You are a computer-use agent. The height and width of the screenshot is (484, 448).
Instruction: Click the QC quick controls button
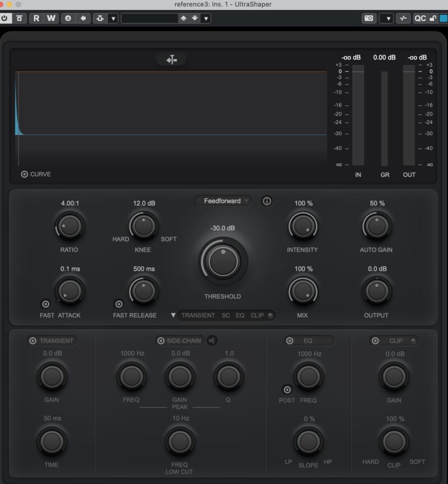pyautogui.click(x=420, y=18)
